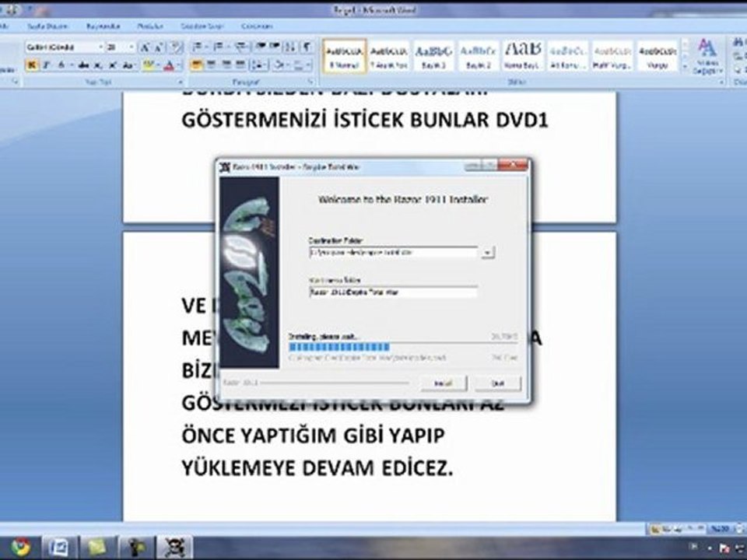Click the Clear Formatting icon
The height and width of the screenshot is (560, 747).
coord(177,47)
